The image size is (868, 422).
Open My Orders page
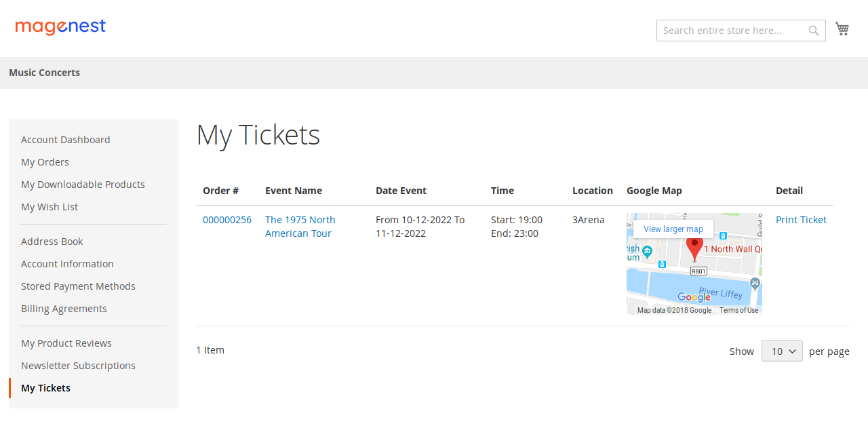(x=45, y=162)
